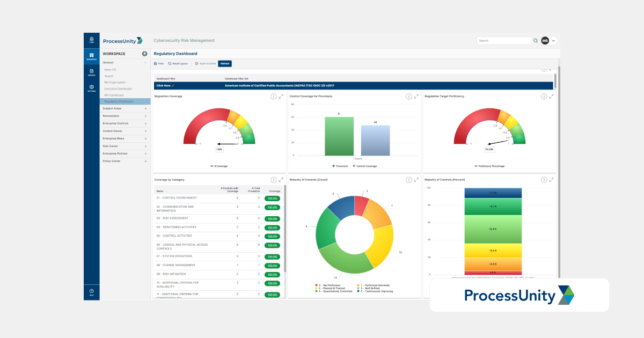Open Regulation Coverage options menu icon
This screenshot has height=338, width=644.
(274, 97)
